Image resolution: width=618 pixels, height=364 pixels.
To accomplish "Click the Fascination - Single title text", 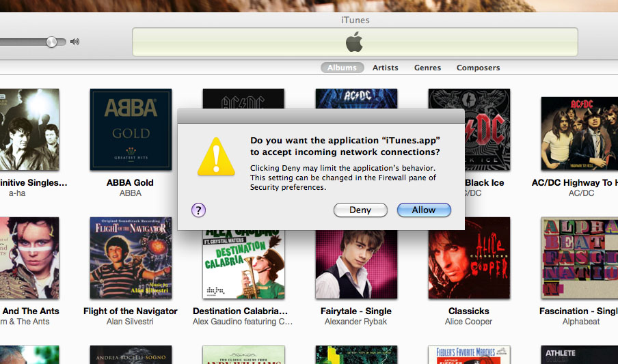I will (578, 311).
